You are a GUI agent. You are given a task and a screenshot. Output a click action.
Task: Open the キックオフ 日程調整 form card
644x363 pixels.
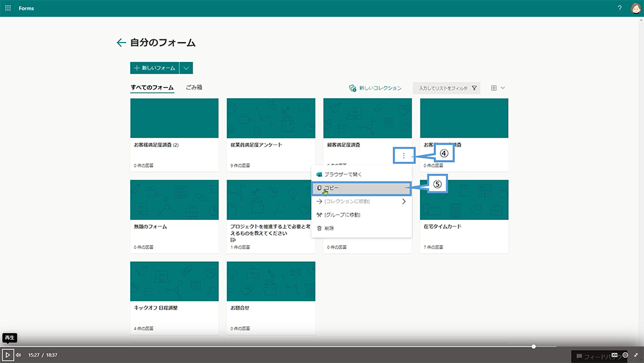(x=174, y=298)
